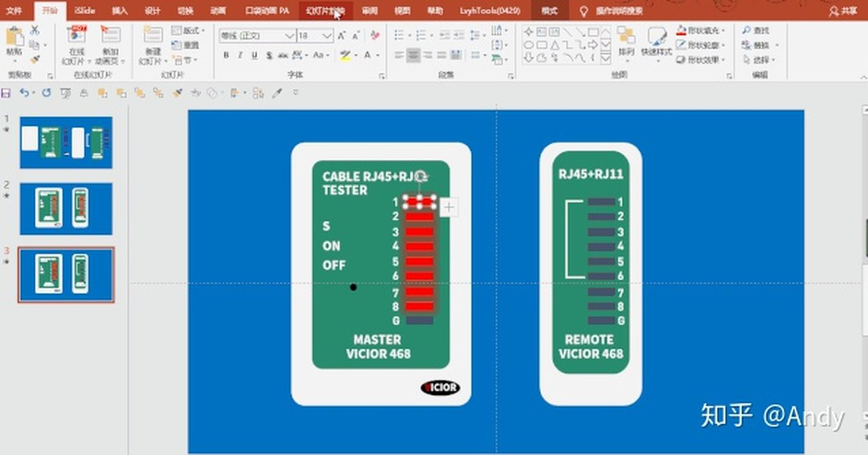Viewport: 868px width, 455px height.
Task: Click the layout plus button beside selected shape
Action: point(448,208)
